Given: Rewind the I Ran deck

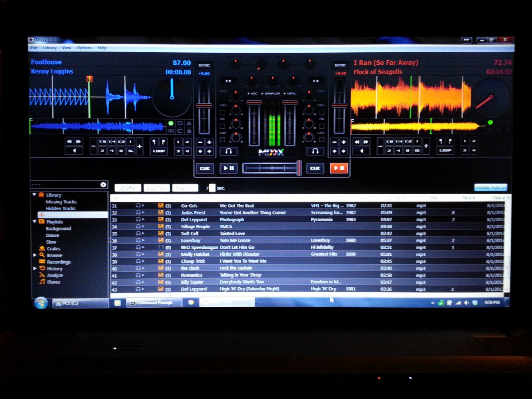Looking at the screenshot, I should (x=356, y=141).
